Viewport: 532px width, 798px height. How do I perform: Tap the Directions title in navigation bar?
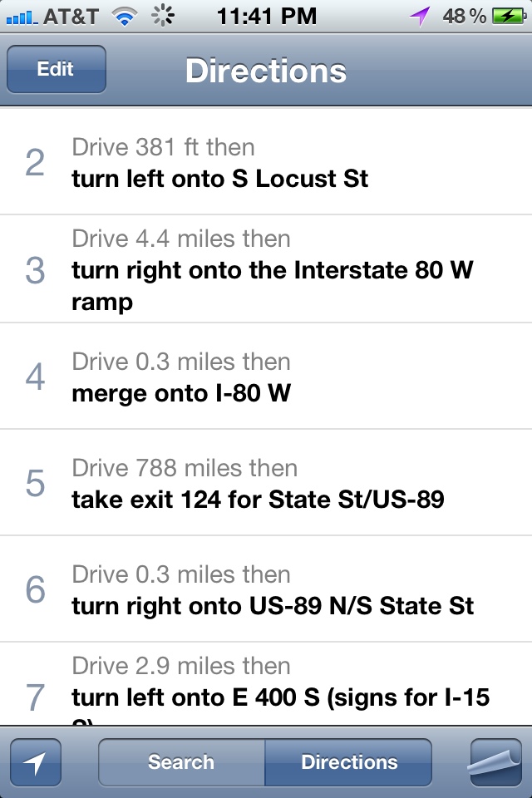266,70
